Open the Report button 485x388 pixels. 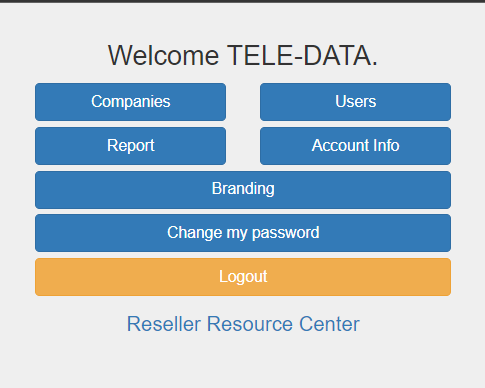point(130,146)
